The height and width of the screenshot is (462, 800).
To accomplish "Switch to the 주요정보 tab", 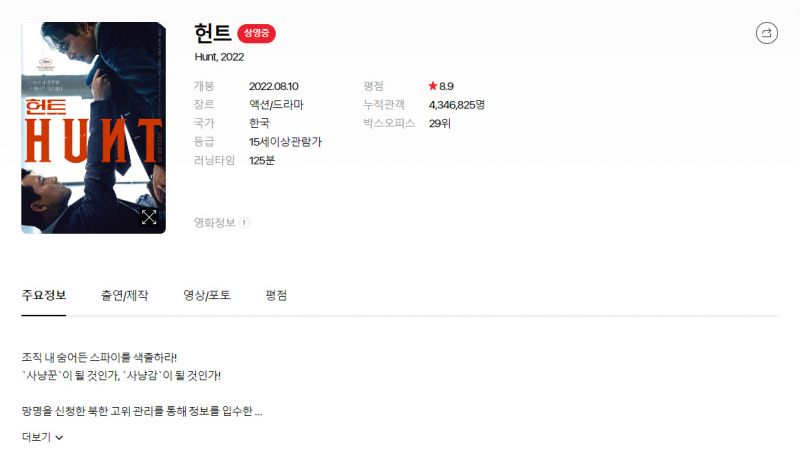I will pyautogui.click(x=44, y=295).
